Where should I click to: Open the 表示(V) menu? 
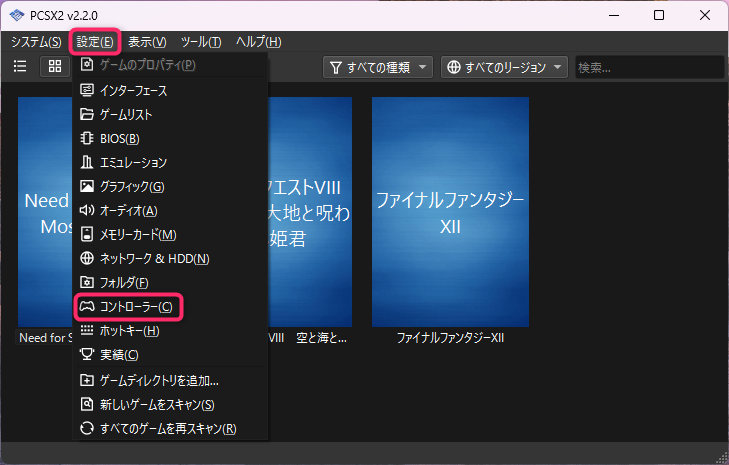coord(147,42)
